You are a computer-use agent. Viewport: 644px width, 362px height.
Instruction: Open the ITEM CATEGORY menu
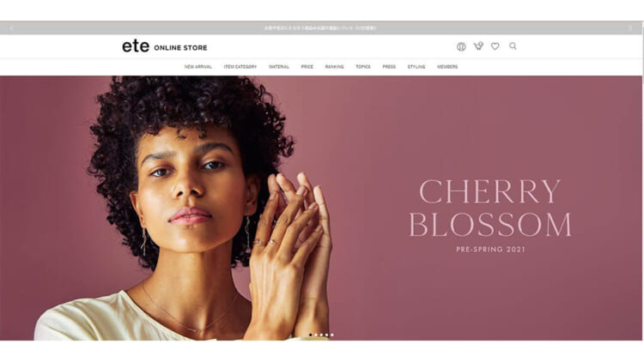tap(240, 67)
